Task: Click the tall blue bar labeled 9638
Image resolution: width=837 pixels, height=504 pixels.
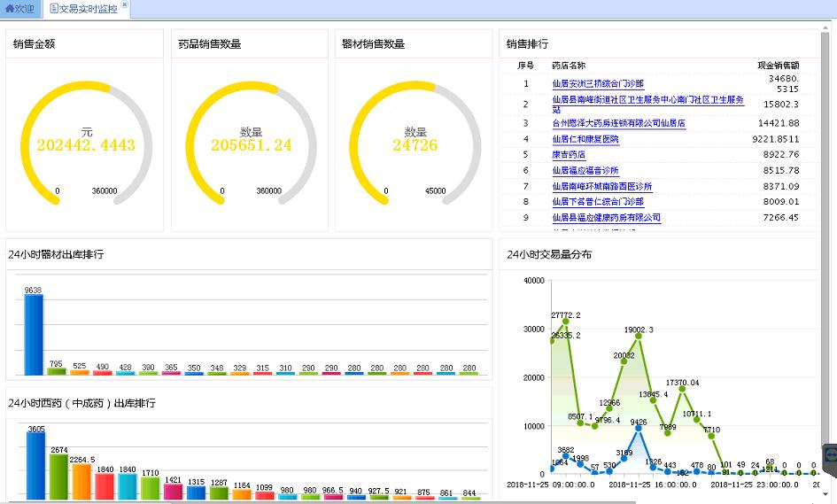Action: (x=34, y=335)
